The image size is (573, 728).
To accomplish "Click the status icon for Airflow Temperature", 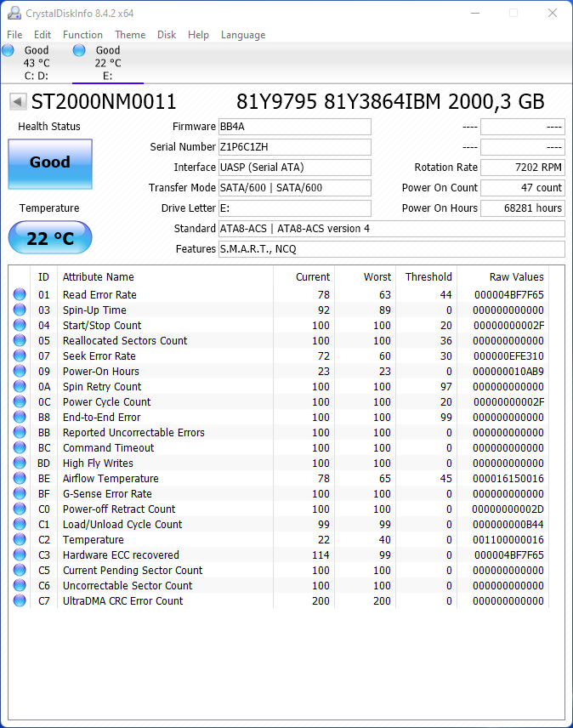I will pyautogui.click(x=20, y=478).
